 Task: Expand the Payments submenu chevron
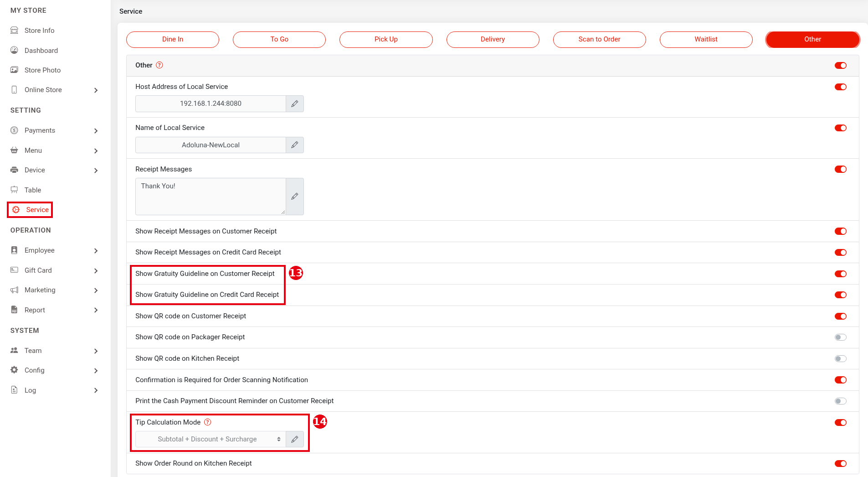pyautogui.click(x=96, y=131)
